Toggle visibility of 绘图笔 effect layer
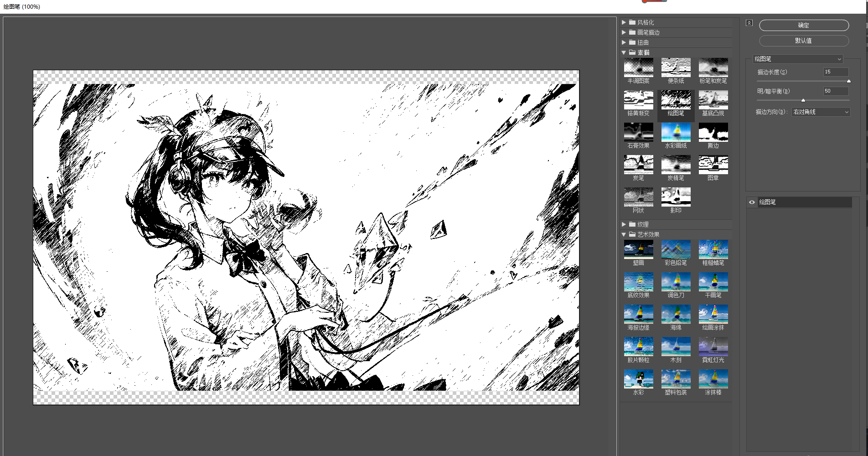 752,202
